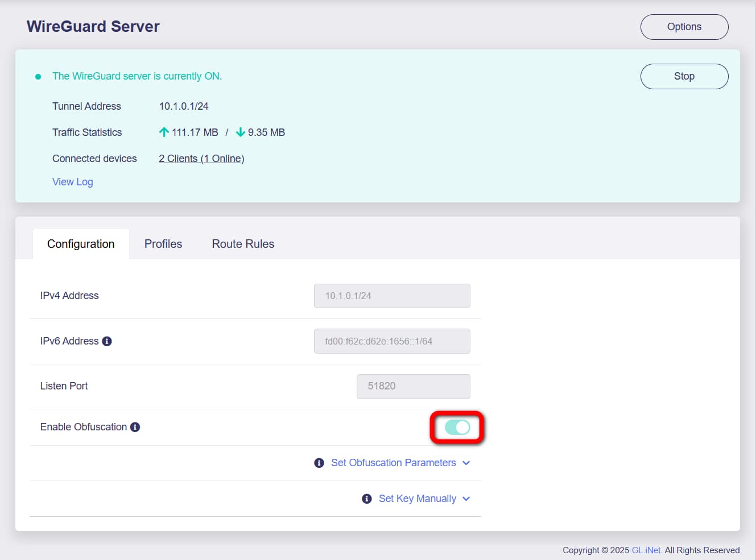756x560 pixels.
Task: Open the Route Rules tab
Action: [243, 244]
